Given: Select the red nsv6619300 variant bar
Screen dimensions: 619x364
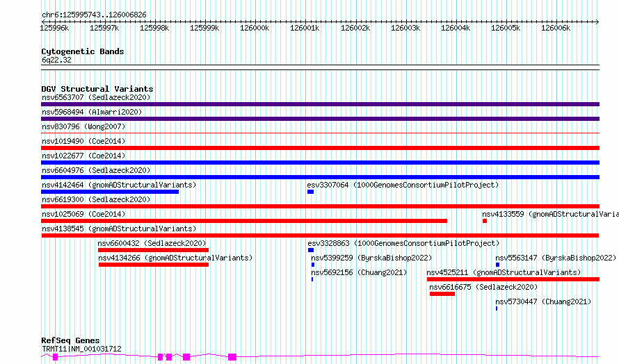Looking at the screenshot, I should (x=320, y=206).
